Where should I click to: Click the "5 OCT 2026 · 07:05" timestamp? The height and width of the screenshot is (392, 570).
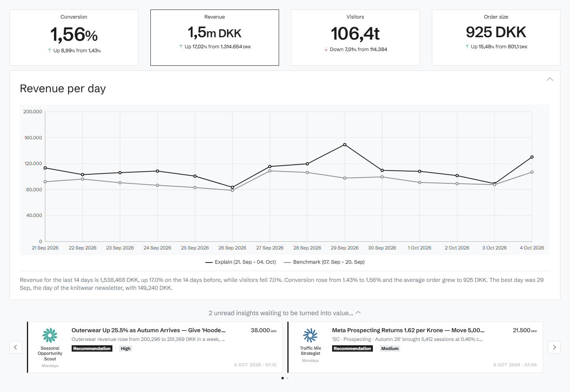click(x=515, y=365)
